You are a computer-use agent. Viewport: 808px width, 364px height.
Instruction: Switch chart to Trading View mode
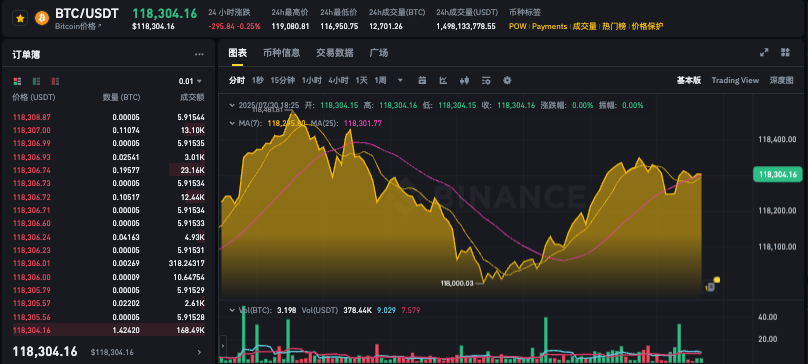[x=735, y=80]
